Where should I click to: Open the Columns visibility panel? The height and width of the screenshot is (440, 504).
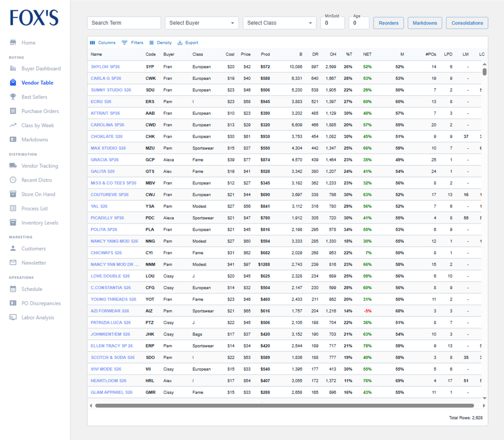(x=102, y=43)
